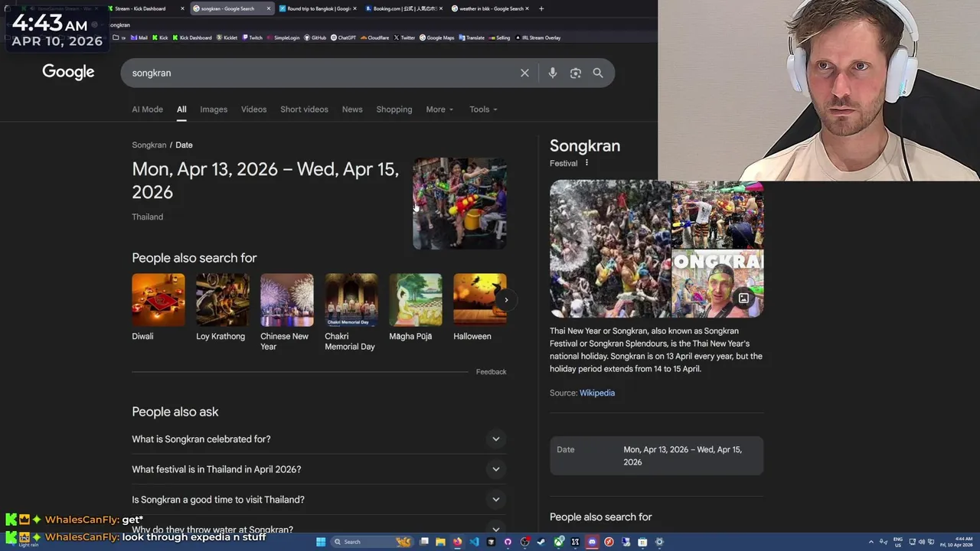Open search by image (Lens) icon

click(576, 73)
